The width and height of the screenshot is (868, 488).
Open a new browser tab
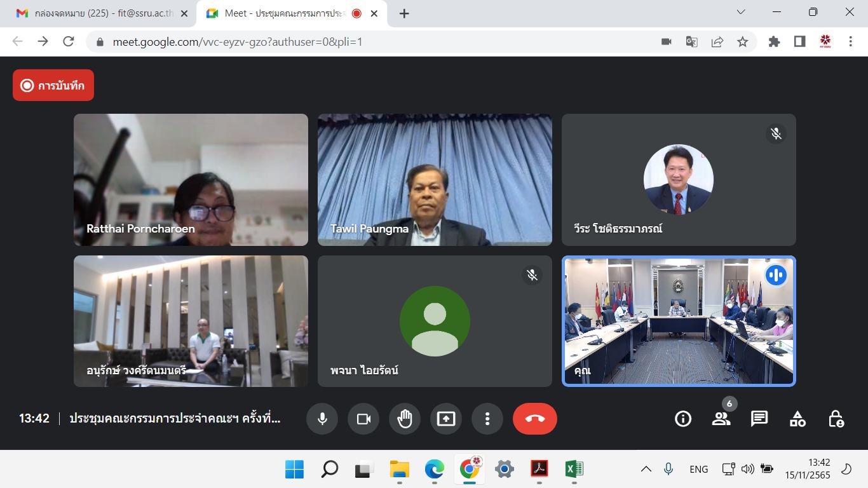(404, 13)
